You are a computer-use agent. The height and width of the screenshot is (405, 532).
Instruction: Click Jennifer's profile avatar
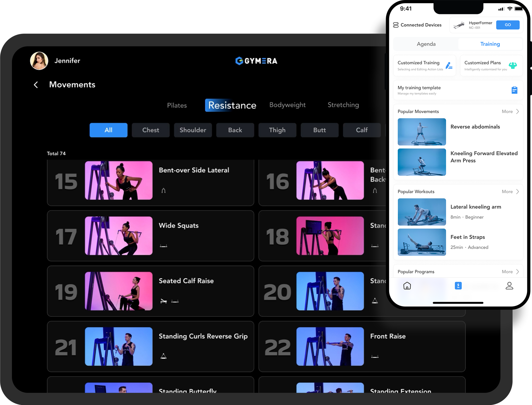(39, 61)
